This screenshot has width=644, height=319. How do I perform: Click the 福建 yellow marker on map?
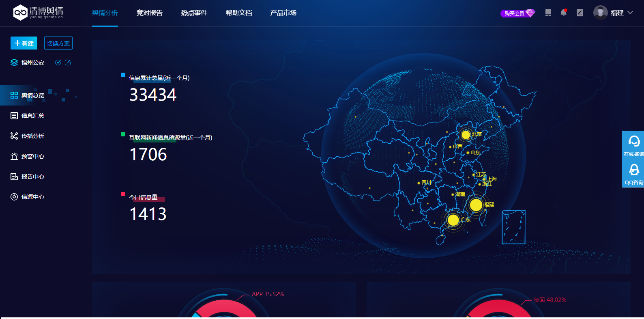click(476, 205)
